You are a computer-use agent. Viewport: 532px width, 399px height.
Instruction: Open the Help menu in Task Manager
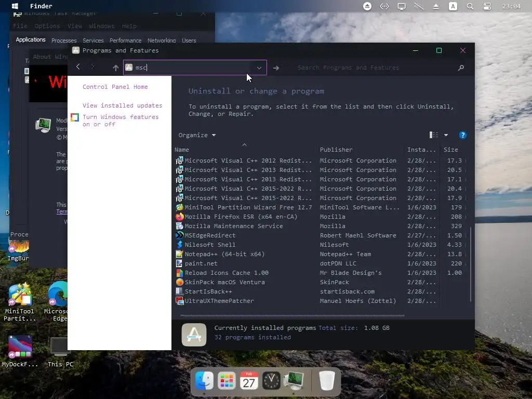[x=129, y=26]
